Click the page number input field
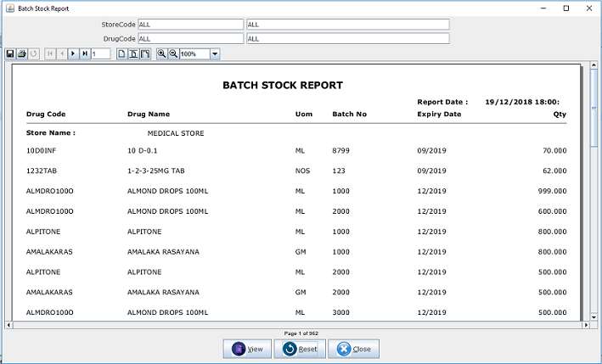 tap(100, 53)
